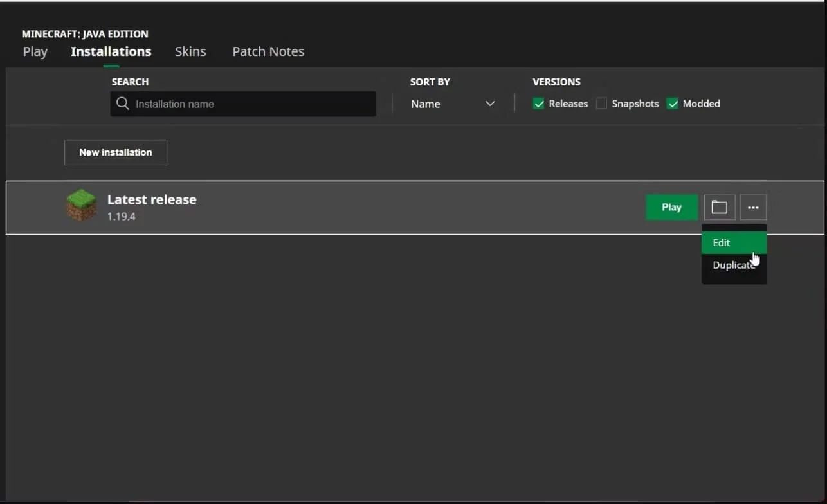Focus the Installation name search field
This screenshot has width=827, height=504.
point(243,104)
